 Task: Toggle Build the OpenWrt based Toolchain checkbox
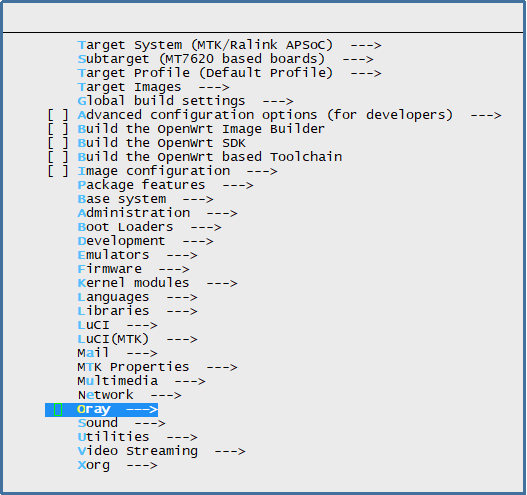pos(58,157)
